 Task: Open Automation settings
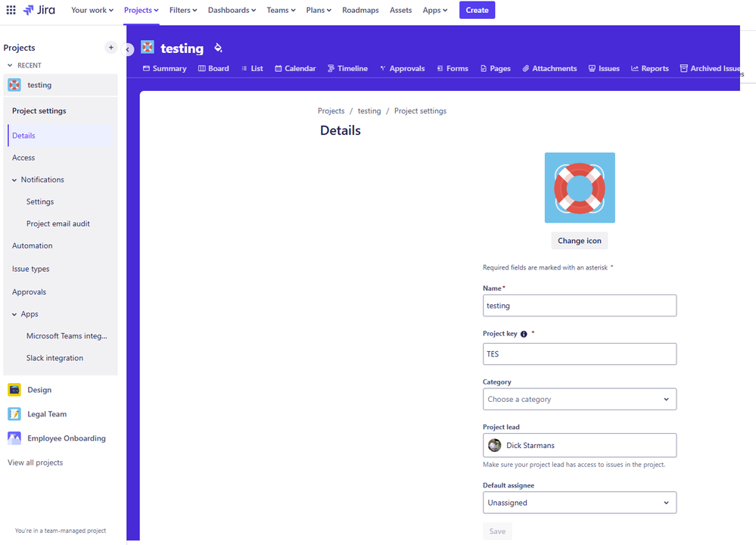pyautogui.click(x=33, y=245)
